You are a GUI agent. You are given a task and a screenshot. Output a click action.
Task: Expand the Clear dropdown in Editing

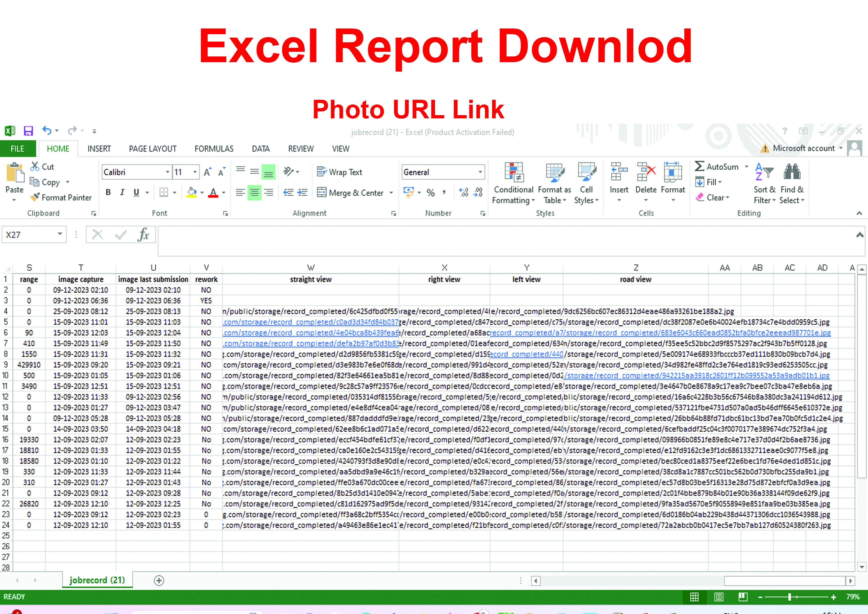[727, 198]
